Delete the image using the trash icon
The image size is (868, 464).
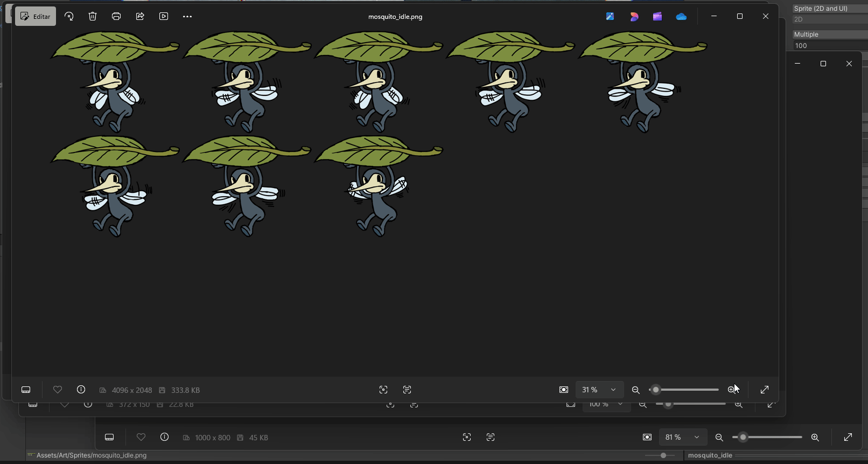pyautogui.click(x=93, y=16)
